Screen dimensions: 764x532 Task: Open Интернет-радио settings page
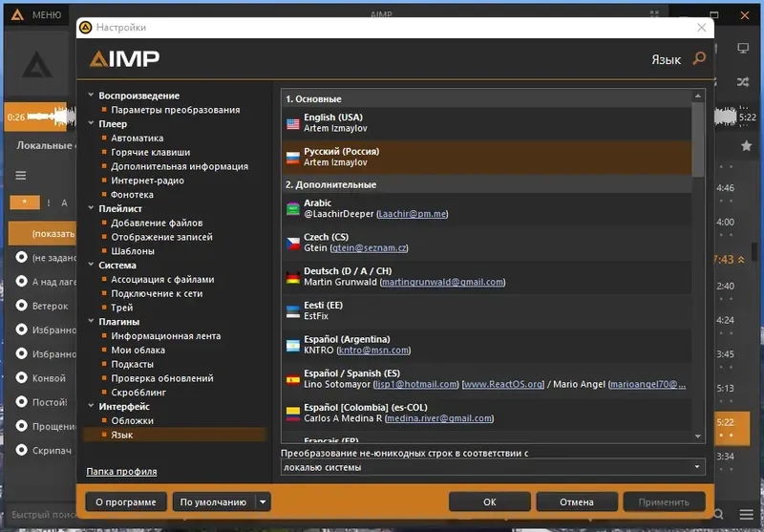[148, 181]
